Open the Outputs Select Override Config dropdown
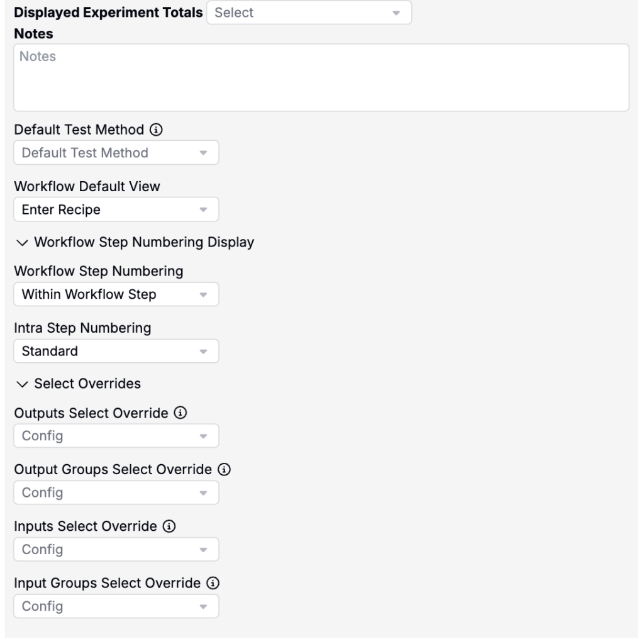Screen dimensions: 644x644 [x=116, y=436]
